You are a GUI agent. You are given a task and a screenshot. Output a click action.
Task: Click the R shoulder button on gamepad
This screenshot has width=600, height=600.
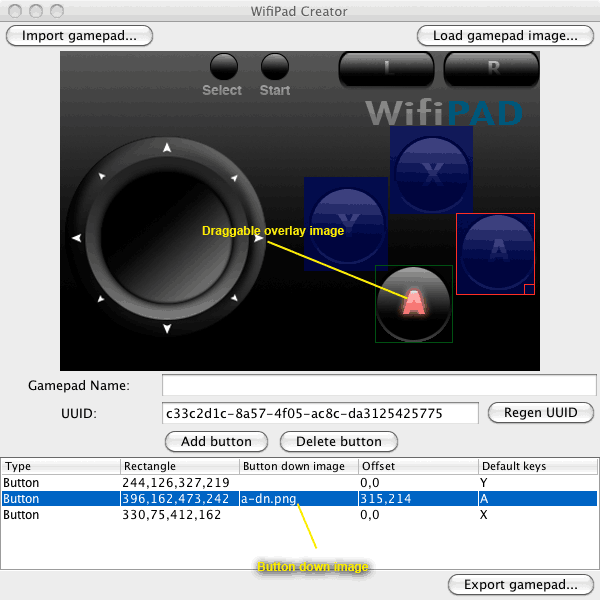pos(492,69)
